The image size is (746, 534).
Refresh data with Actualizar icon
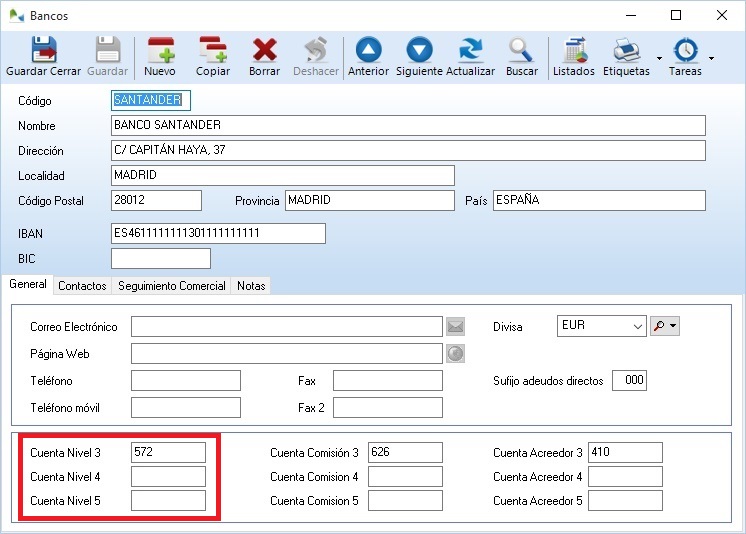tap(470, 57)
